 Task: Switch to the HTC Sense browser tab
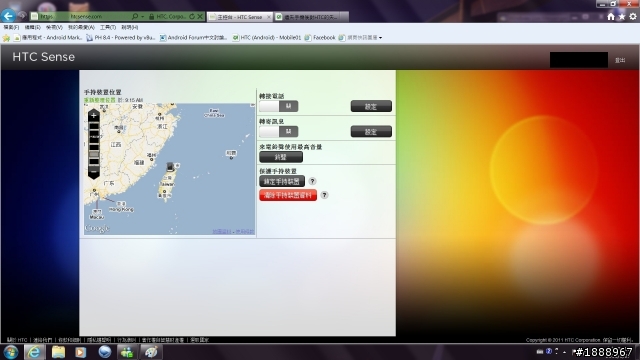(x=240, y=17)
